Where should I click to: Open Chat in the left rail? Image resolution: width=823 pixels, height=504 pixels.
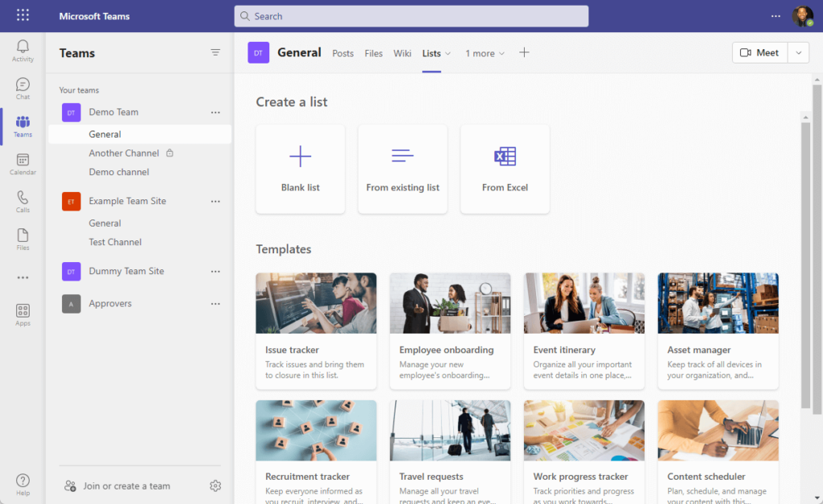[x=23, y=88]
